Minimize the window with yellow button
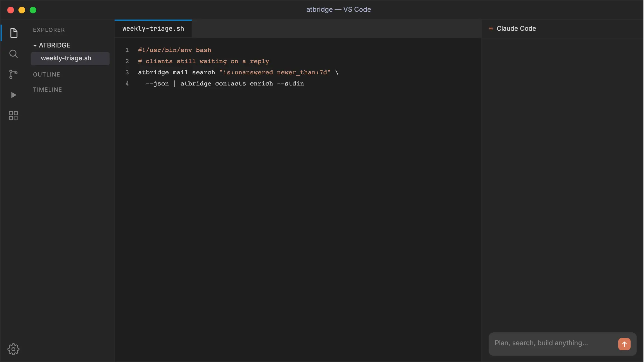The width and height of the screenshot is (644, 362). click(x=22, y=10)
